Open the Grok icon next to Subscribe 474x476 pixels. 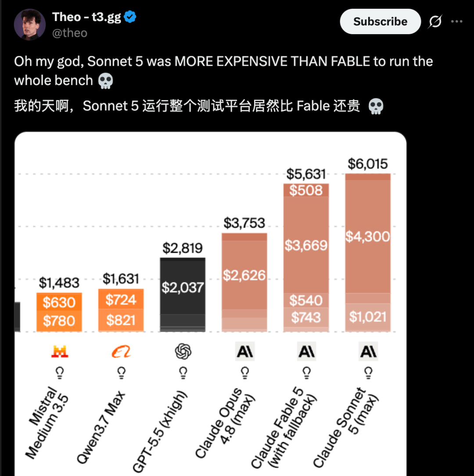coord(435,21)
